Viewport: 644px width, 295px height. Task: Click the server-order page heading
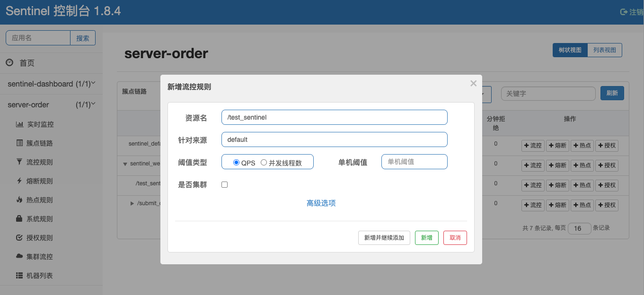[166, 53]
